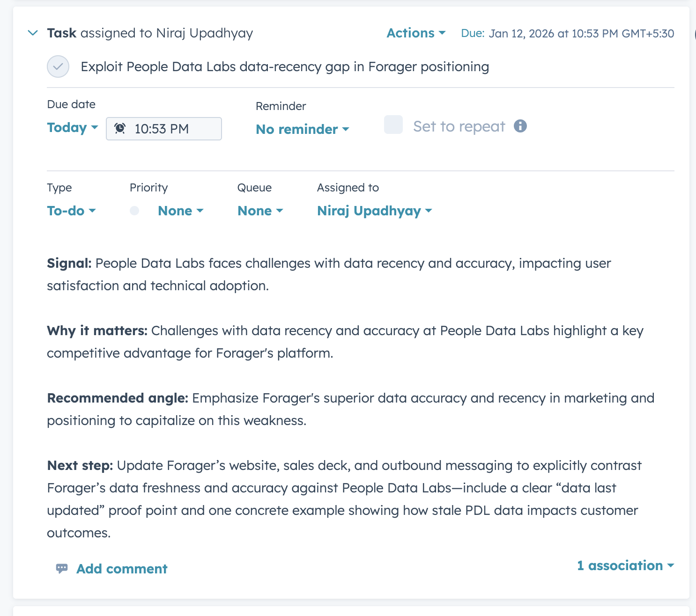Viewport: 696px width, 616px height.
Task: Open the Queue None dropdown
Action: coord(259,211)
